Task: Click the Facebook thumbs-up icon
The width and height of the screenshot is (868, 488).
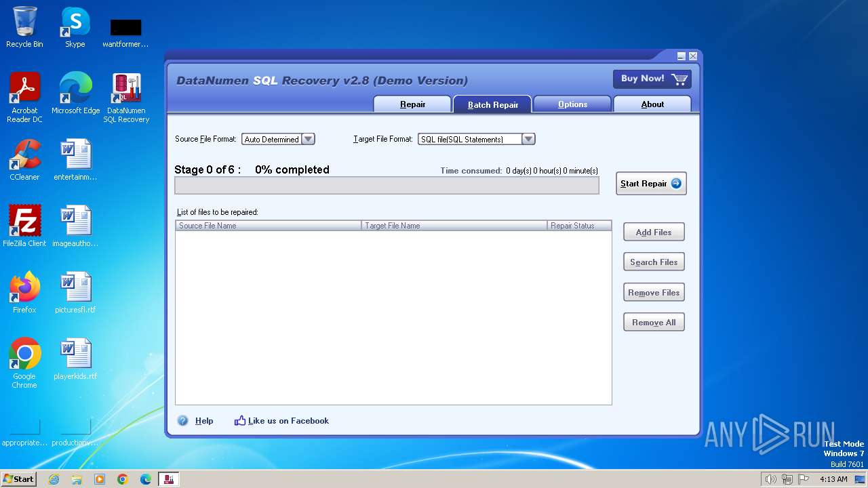Action: 240,421
